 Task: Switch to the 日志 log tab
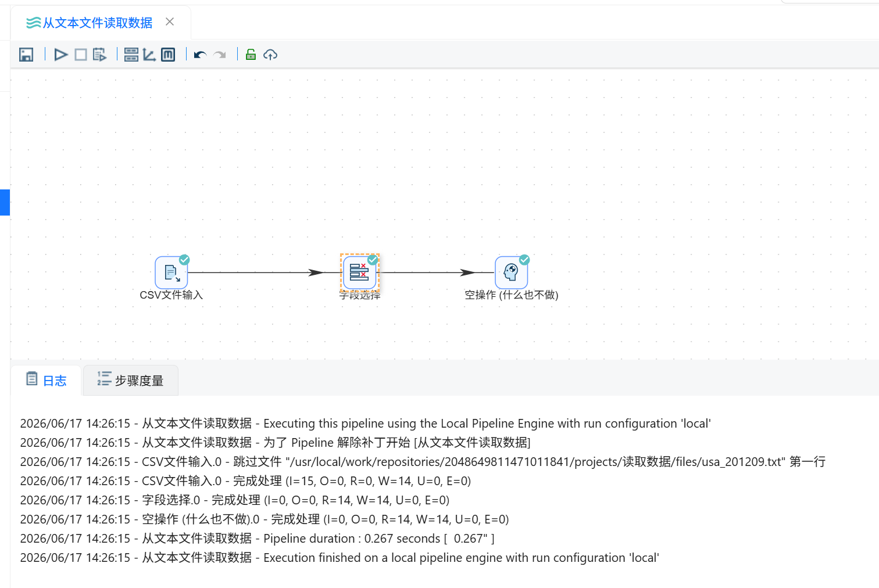[47, 380]
